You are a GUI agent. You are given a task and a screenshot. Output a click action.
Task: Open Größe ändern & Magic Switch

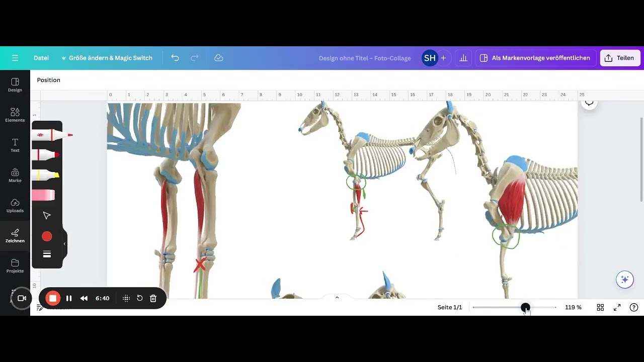pyautogui.click(x=107, y=58)
